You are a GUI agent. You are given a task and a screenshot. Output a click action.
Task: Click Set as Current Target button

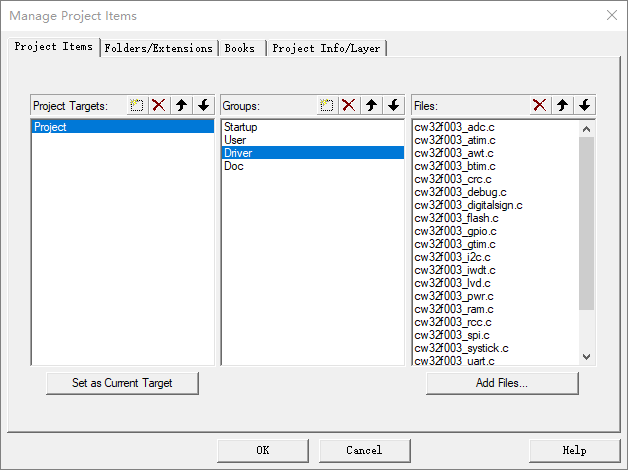coord(122,383)
